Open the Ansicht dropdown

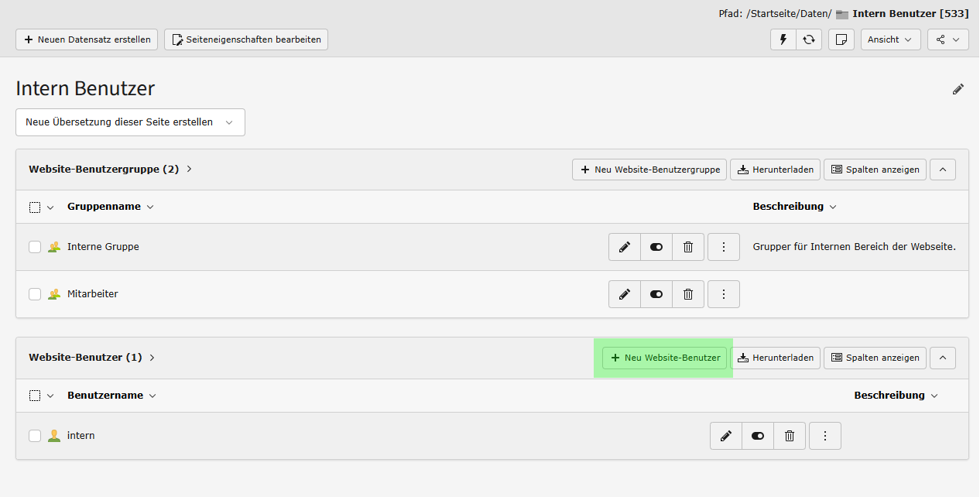point(891,39)
